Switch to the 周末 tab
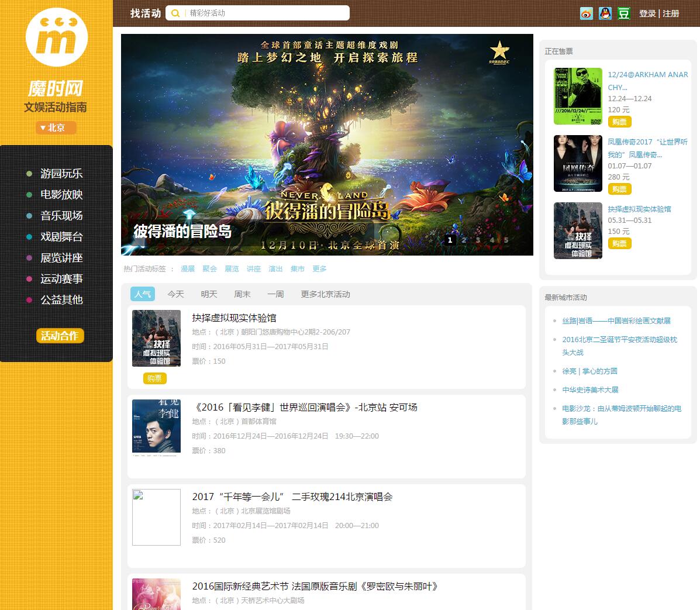700x610 pixels. tap(242, 294)
